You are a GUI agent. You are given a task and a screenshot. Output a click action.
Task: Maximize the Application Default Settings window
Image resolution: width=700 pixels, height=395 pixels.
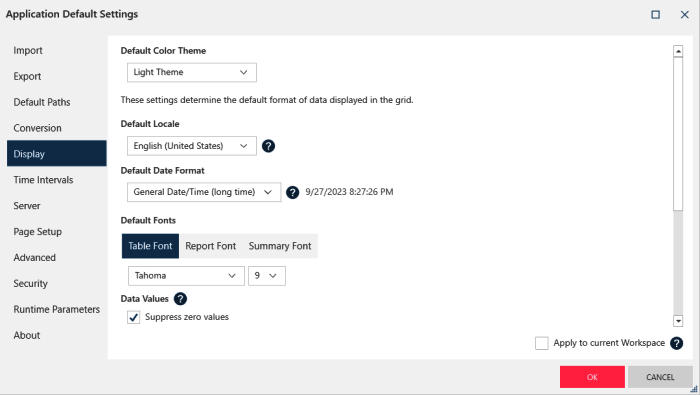tap(655, 15)
